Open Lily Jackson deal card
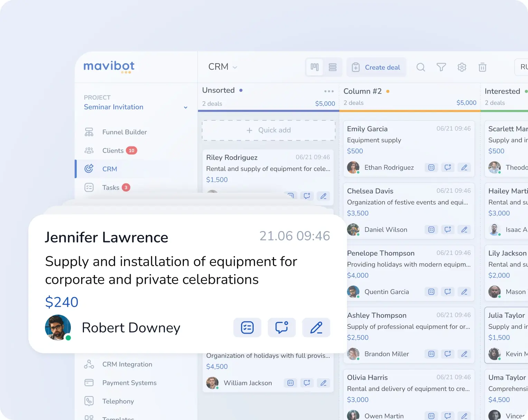 pyautogui.click(x=506, y=273)
